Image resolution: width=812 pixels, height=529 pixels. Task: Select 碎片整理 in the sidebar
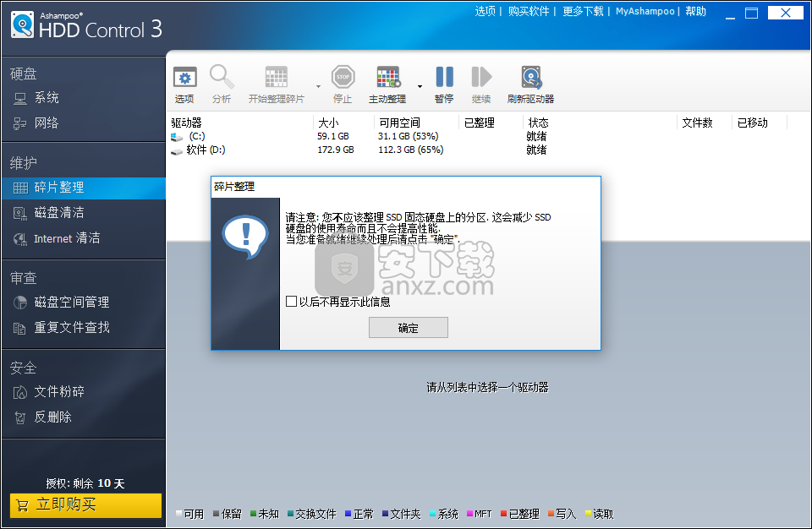[x=84, y=188]
